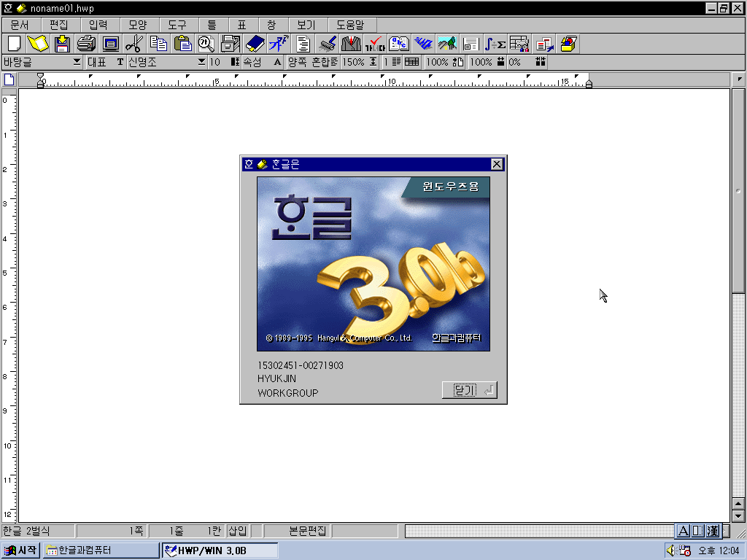Save the document with the floppy disk icon
Image resolution: width=747 pixels, height=560 pixels.
click(x=62, y=44)
